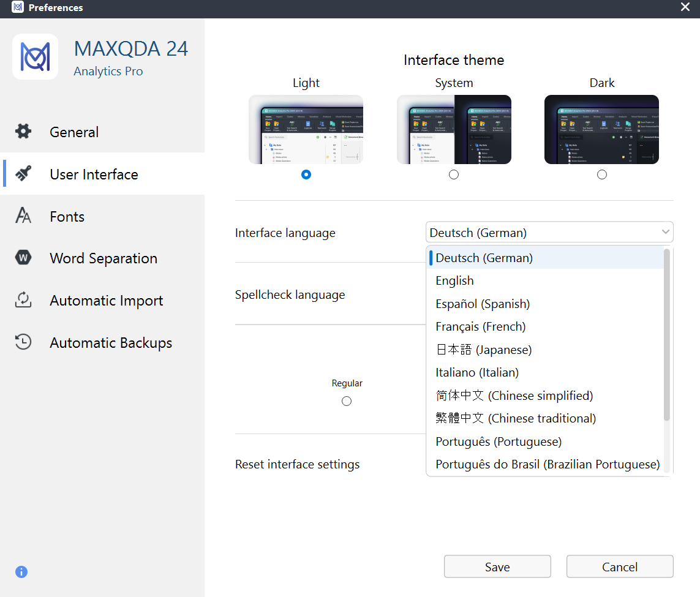Image resolution: width=700 pixels, height=597 pixels.
Task: Click the Interface language dropdown arrow
Action: pos(665,233)
